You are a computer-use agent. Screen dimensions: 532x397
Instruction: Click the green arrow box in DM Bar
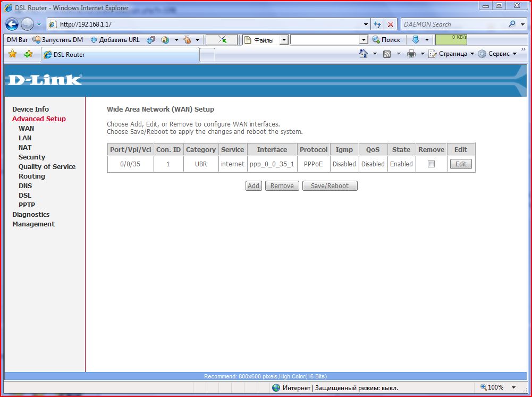222,40
